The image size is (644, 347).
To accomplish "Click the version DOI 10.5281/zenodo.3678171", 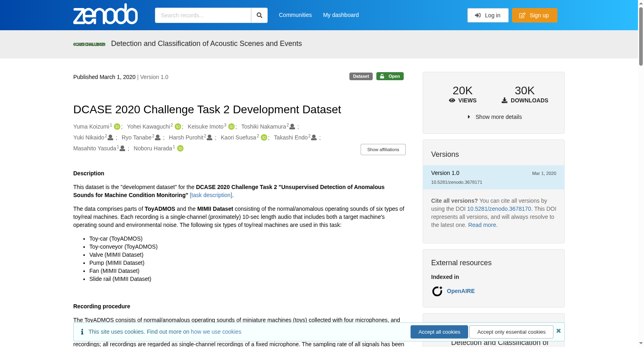I will pyautogui.click(x=456, y=182).
